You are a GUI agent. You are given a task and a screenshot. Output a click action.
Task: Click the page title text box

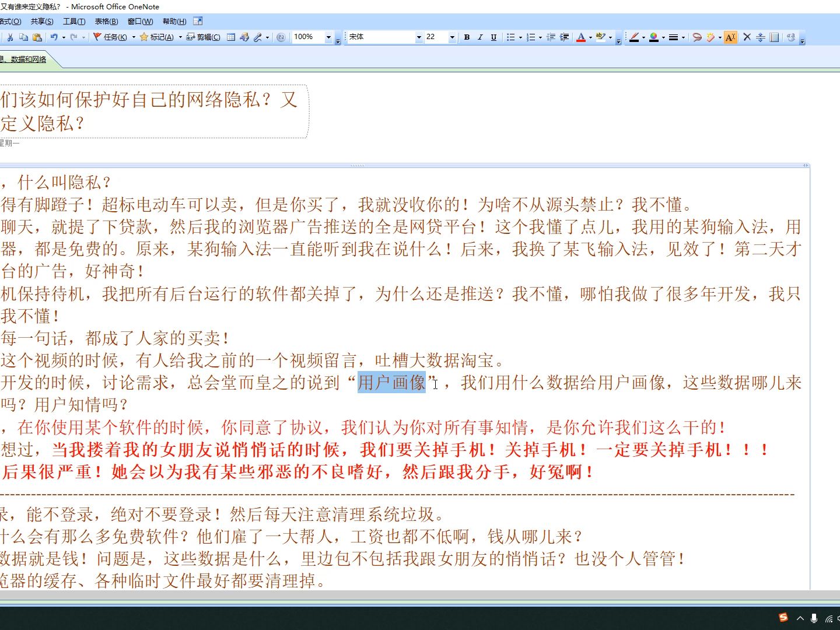(x=153, y=111)
